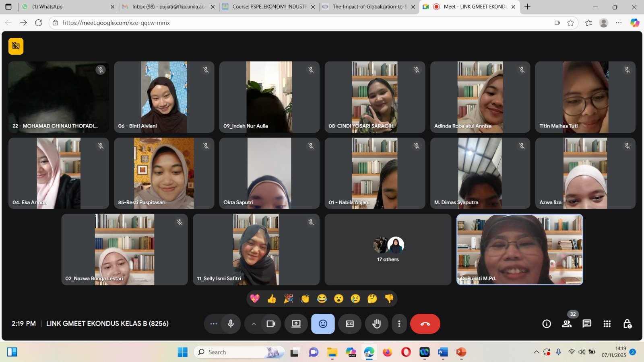The image size is (644, 362).
Task: Open Host controls lock icon
Action: 627,324
